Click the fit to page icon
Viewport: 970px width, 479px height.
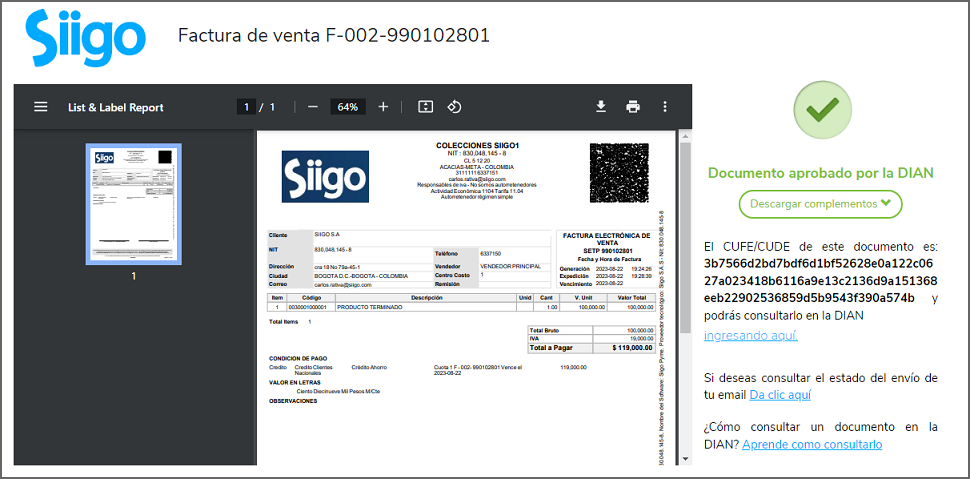click(x=425, y=107)
